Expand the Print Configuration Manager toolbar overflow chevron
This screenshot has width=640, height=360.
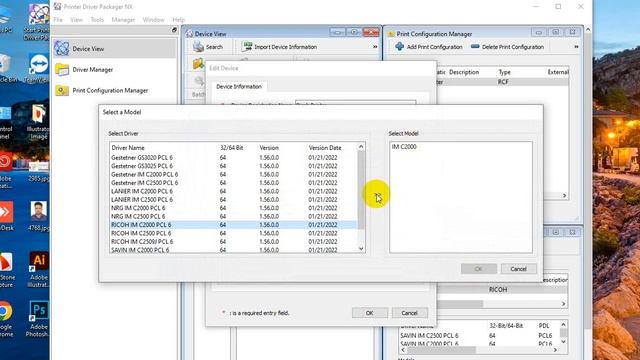point(576,47)
